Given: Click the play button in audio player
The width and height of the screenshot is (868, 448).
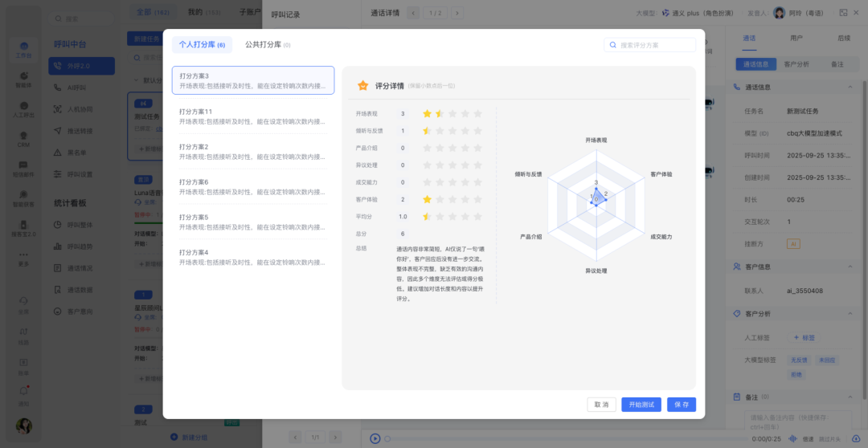Looking at the screenshot, I should click(375, 438).
